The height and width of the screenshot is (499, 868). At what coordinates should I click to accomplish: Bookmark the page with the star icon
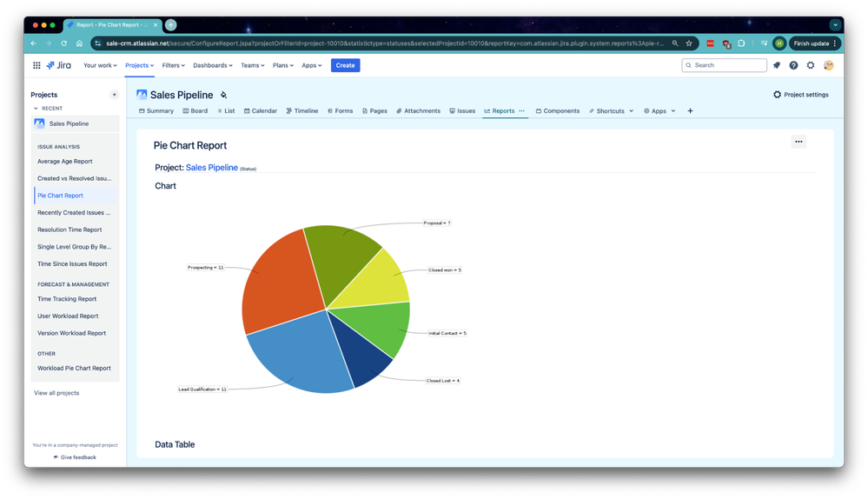click(x=689, y=43)
